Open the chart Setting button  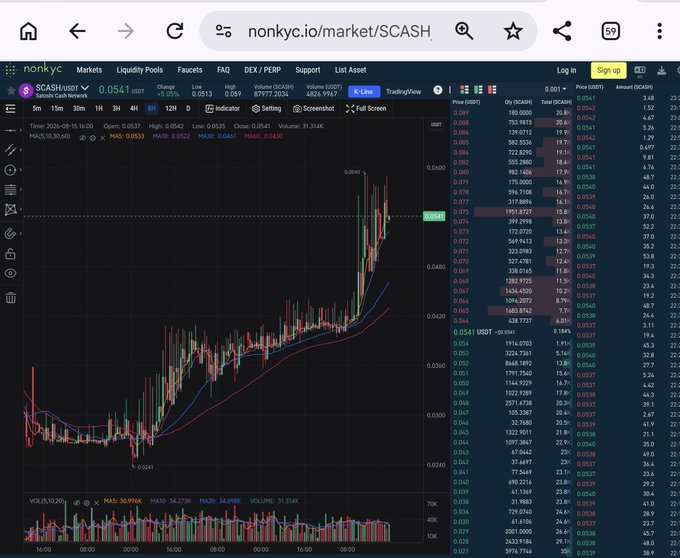point(266,108)
